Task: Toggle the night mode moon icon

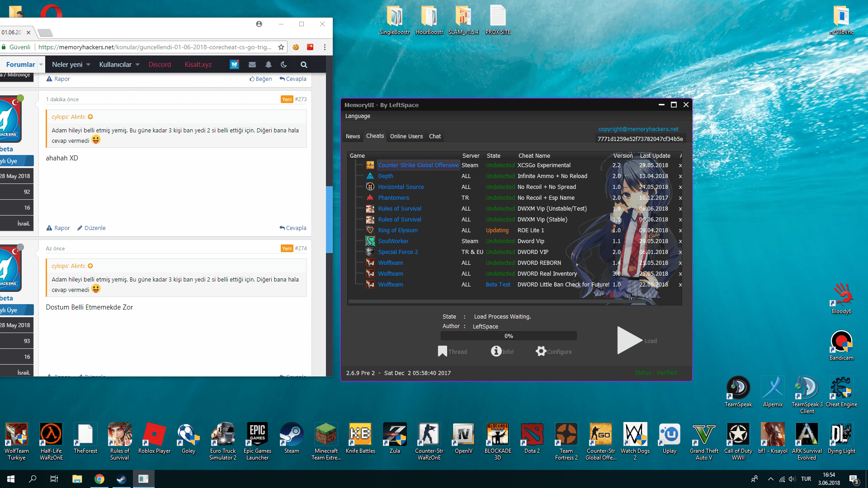Action: 284,65
